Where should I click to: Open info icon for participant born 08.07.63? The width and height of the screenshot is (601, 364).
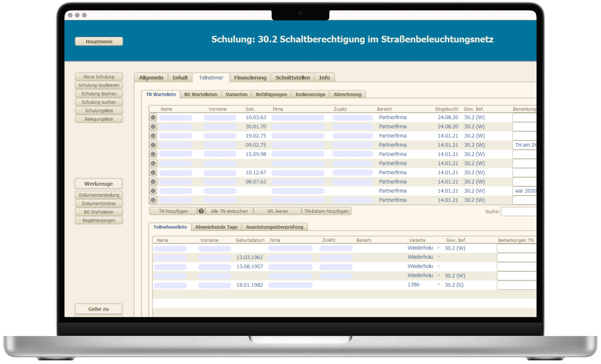(x=153, y=182)
